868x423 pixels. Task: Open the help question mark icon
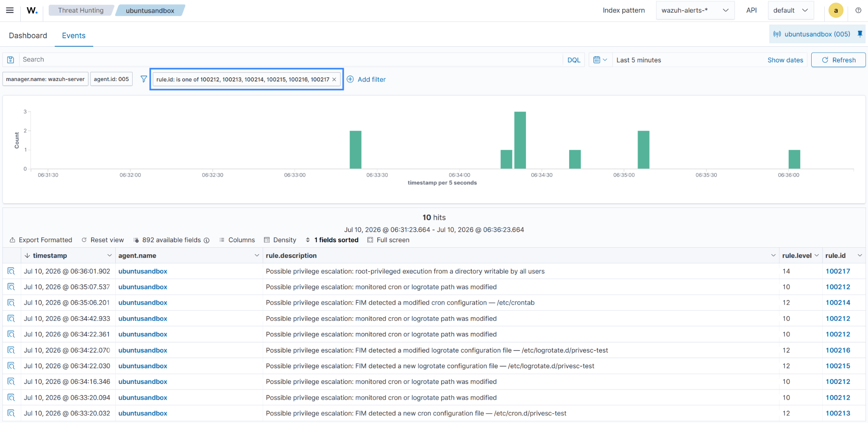(858, 10)
